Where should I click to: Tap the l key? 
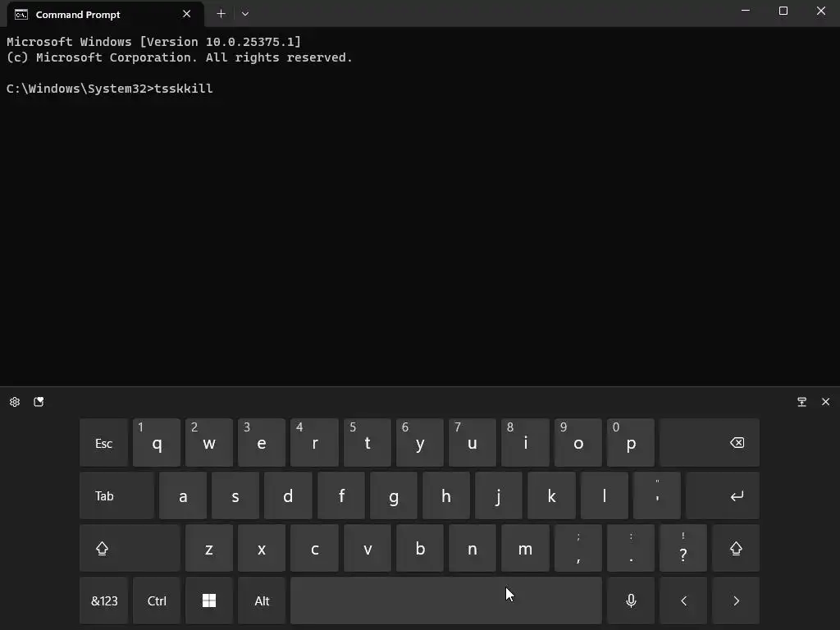click(x=605, y=495)
